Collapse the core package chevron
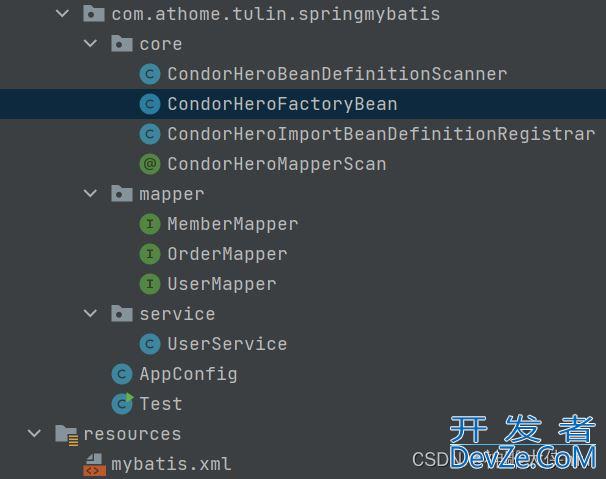Viewport: 606px width, 479px height. [x=91, y=44]
